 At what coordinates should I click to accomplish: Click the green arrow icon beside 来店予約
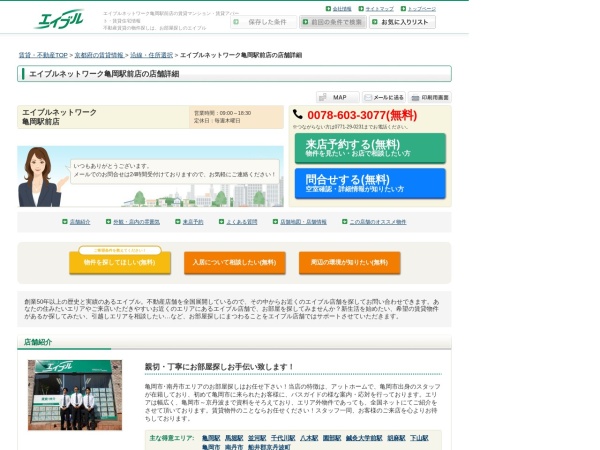(178, 222)
